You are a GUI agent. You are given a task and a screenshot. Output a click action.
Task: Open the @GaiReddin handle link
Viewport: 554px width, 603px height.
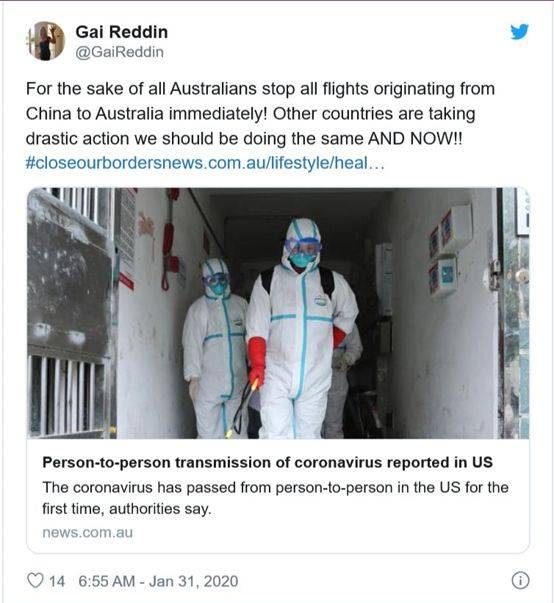(120, 52)
